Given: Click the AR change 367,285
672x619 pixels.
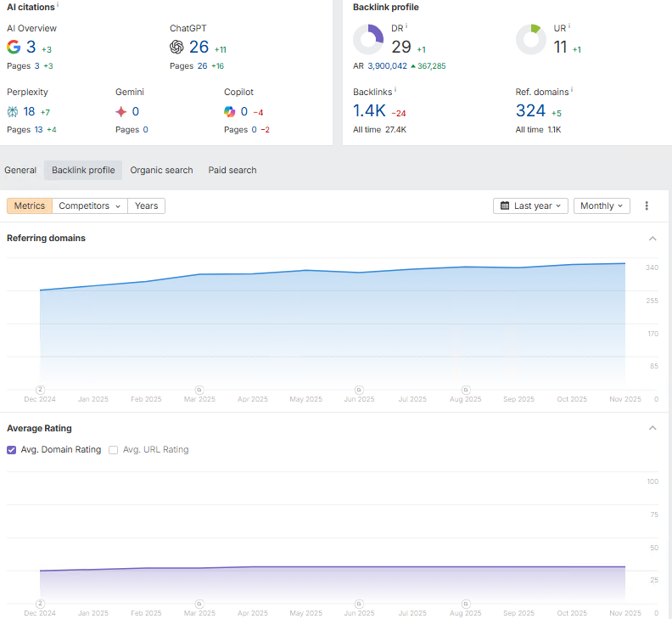Looking at the screenshot, I should (x=428, y=66).
